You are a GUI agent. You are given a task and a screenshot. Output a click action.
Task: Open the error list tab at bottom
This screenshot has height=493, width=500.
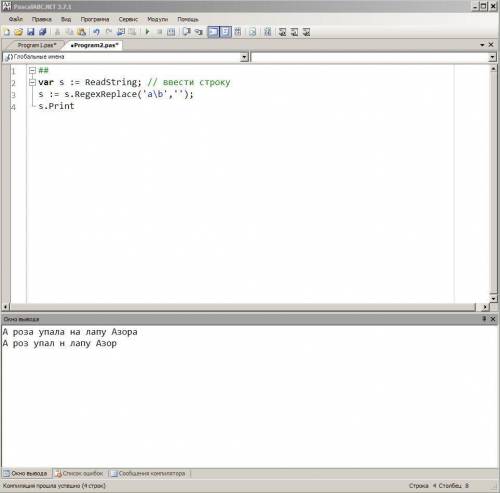(79, 473)
